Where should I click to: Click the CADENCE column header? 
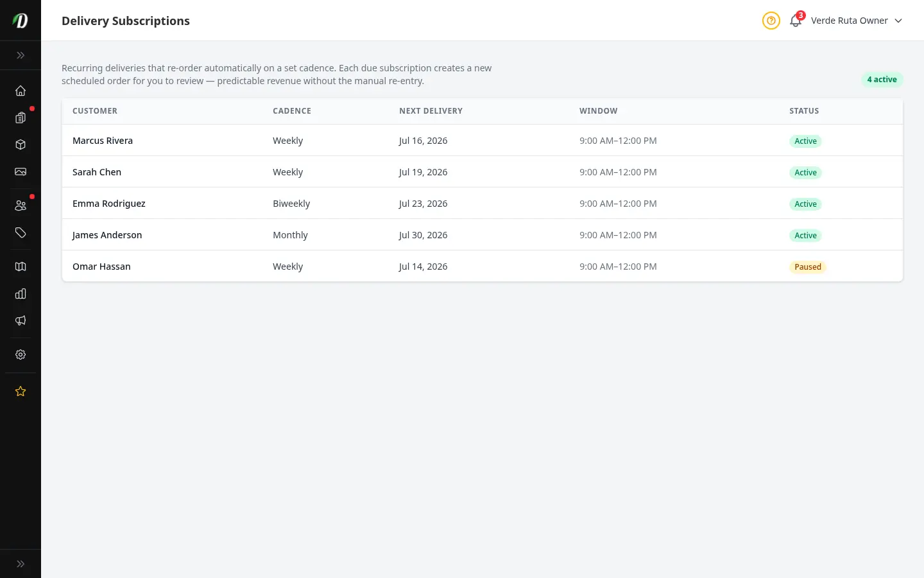pos(292,111)
